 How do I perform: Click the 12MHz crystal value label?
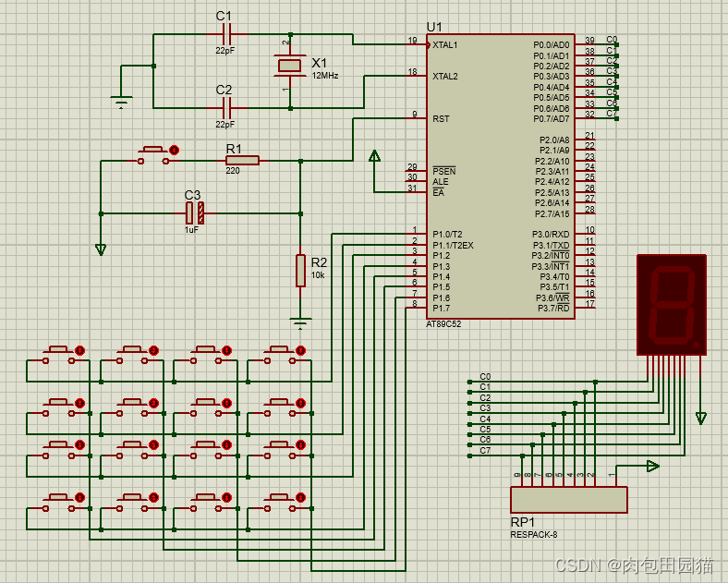click(x=325, y=75)
